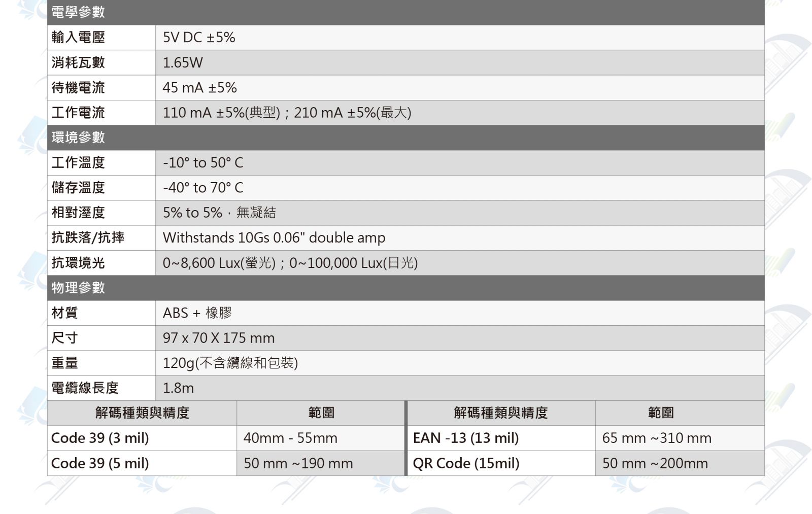Screen dimensions: 812x514
Task: Select the 輸入電壓 row label
Action: click(78, 37)
